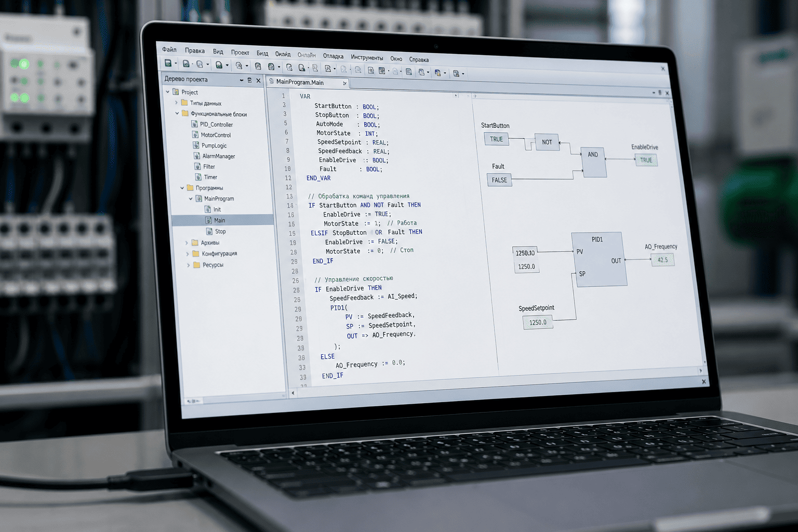Viewport: 798px width, 532px height.
Task: Click the PID_Controller function block icon
Action: (194, 124)
